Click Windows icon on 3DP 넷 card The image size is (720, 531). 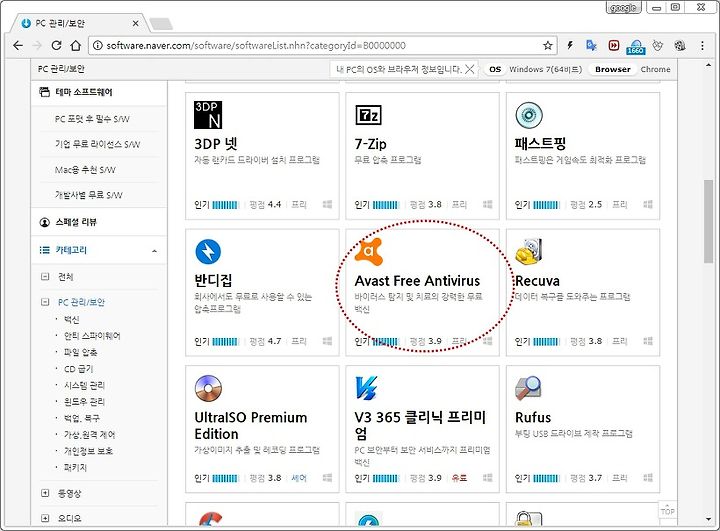[x=327, y=204]
